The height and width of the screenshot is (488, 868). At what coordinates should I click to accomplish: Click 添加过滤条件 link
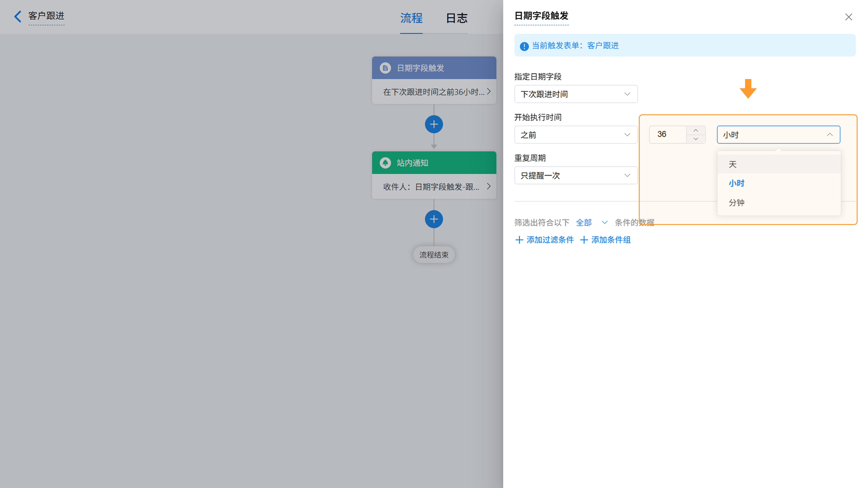click(545, 240)
